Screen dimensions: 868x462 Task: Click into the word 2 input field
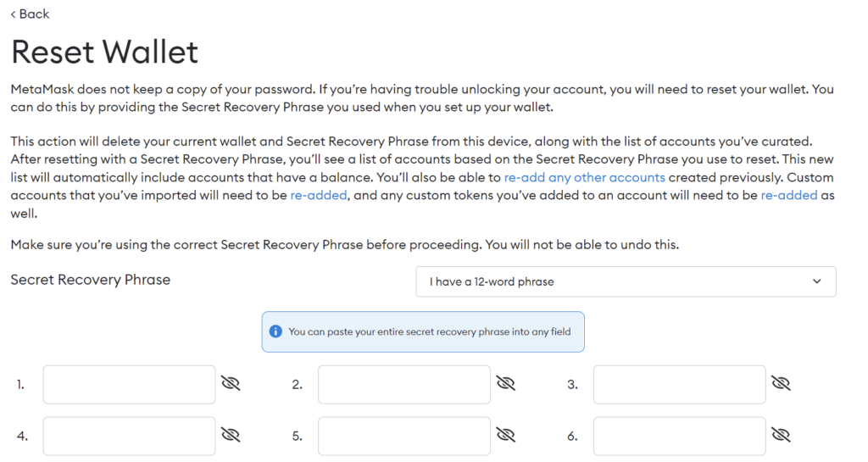(x=404, y=385)
